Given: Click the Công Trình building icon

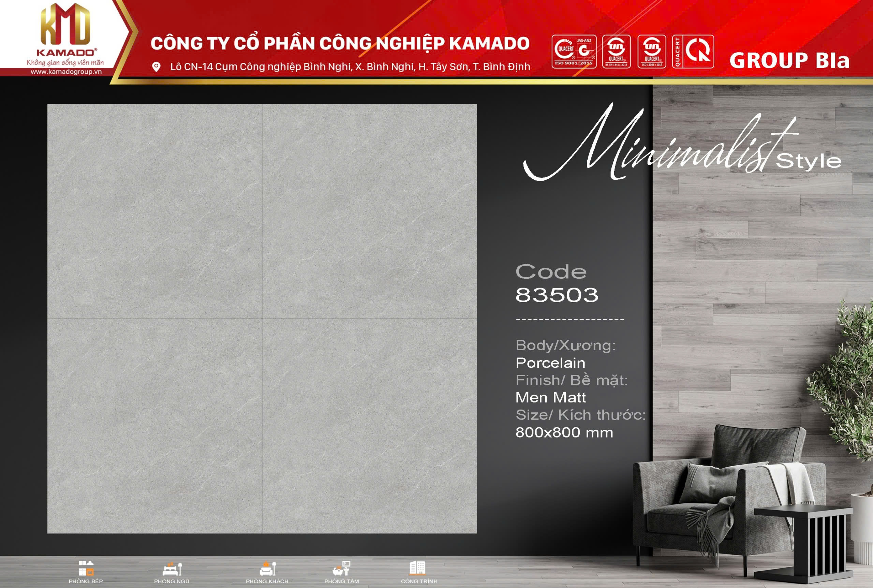Looking at the screenshot, I should (417, 568).
